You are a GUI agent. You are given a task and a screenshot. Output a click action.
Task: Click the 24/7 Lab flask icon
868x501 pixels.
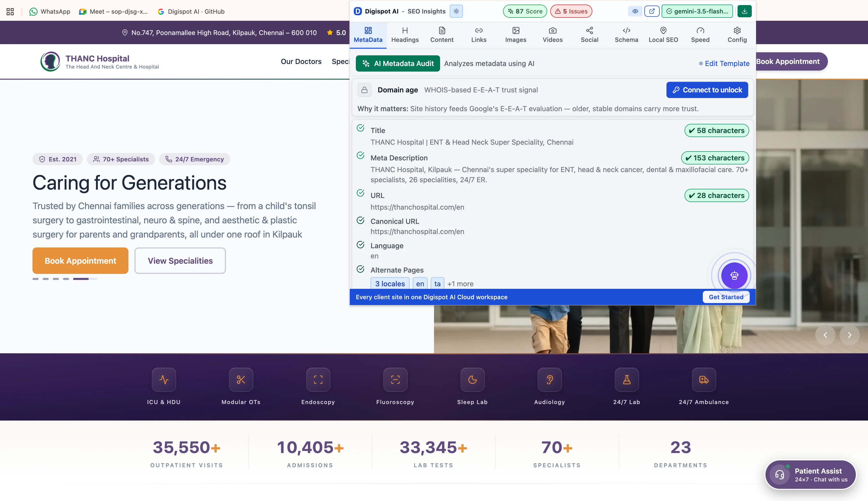pos(627,380)
